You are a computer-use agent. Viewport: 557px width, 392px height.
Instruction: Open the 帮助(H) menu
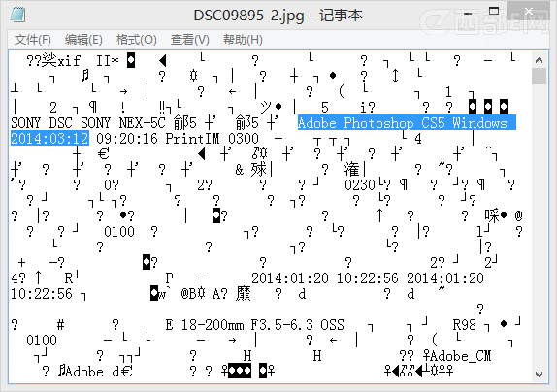click(243, 40)
